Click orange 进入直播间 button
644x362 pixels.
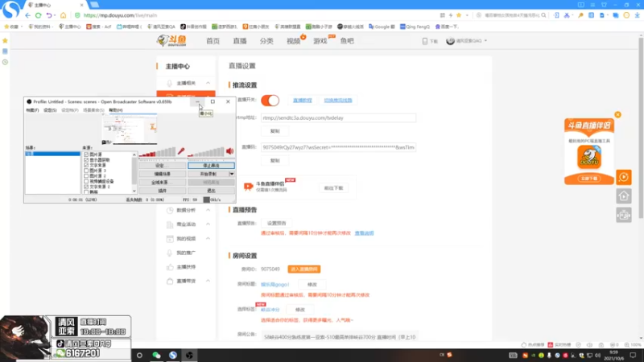click(304, 269)
